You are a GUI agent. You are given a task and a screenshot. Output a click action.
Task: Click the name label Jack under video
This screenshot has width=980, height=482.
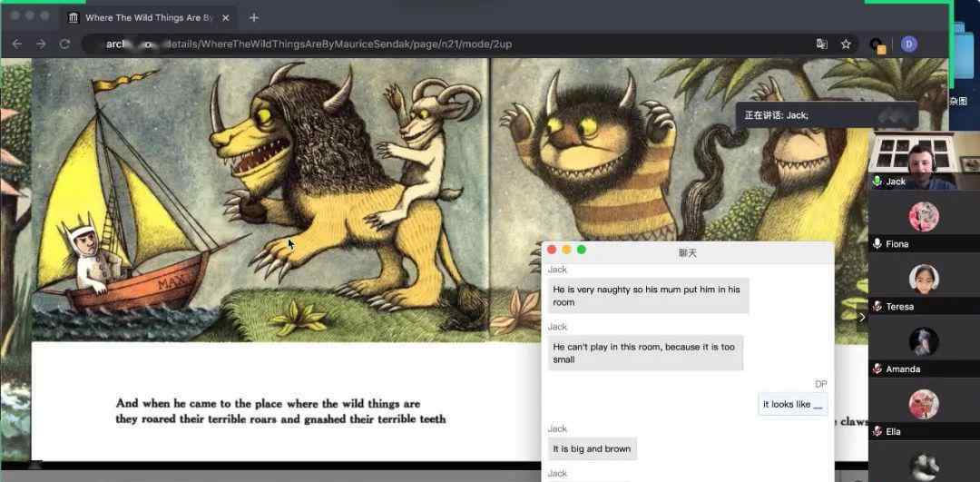point(896,182)
